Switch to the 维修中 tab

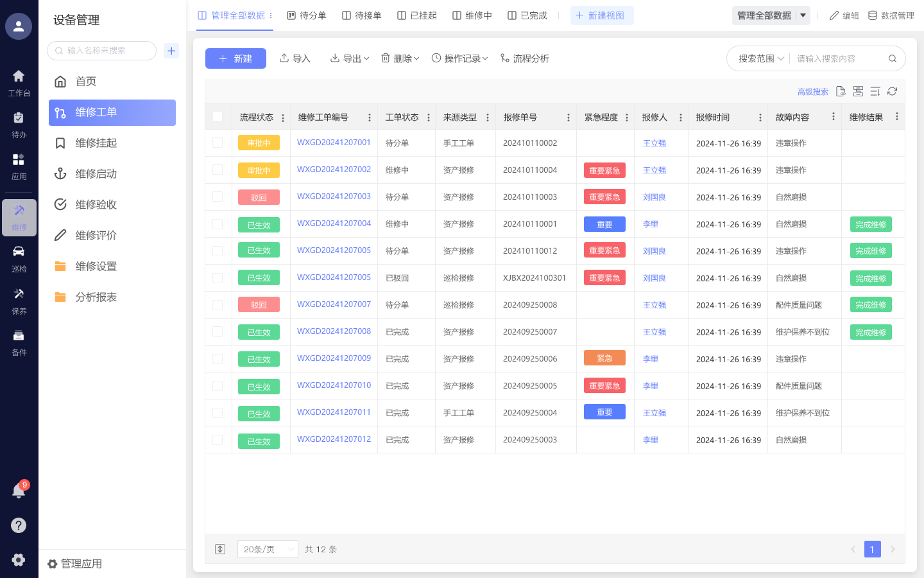(x=472, y=15)
